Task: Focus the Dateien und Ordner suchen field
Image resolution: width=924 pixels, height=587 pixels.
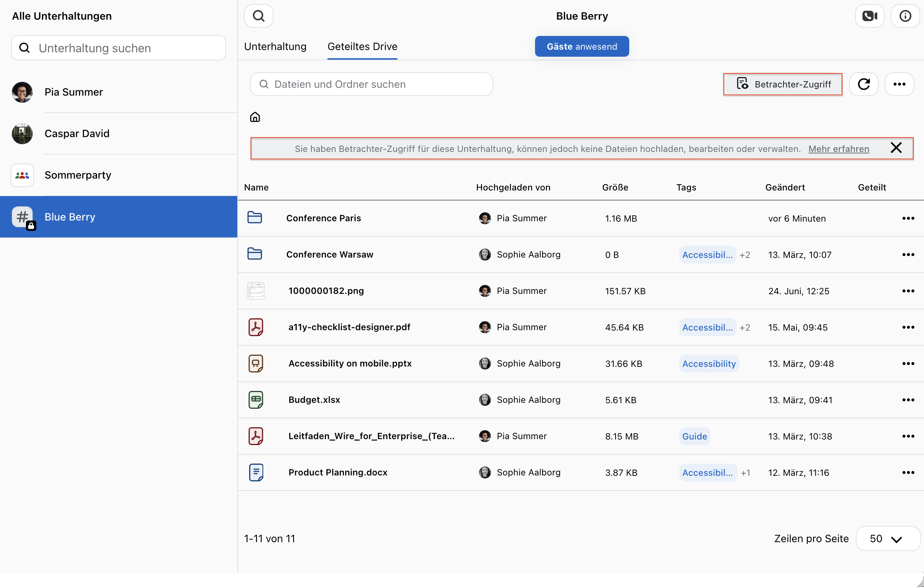Action: point(371,84)
